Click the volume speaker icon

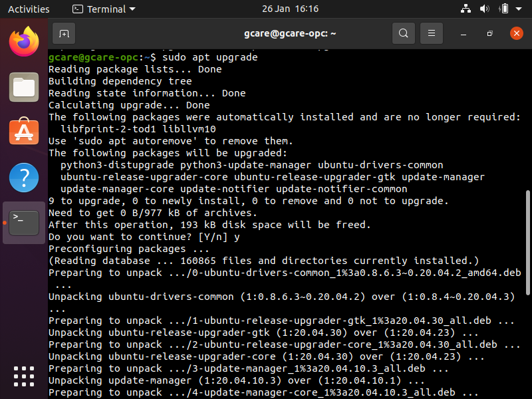click(484, 9)
